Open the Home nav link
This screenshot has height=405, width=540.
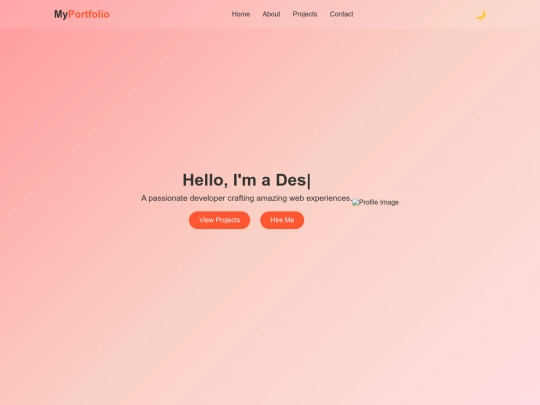(x=241, y=14)
